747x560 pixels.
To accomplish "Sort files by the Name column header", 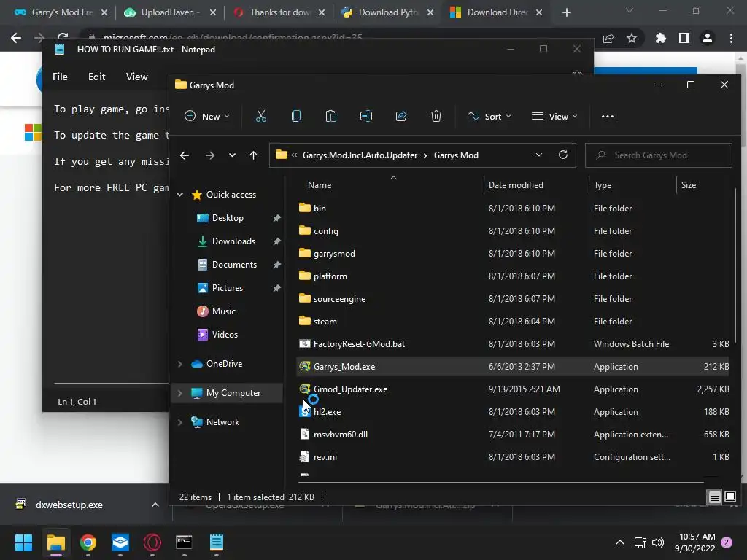I will click(320, 185).
